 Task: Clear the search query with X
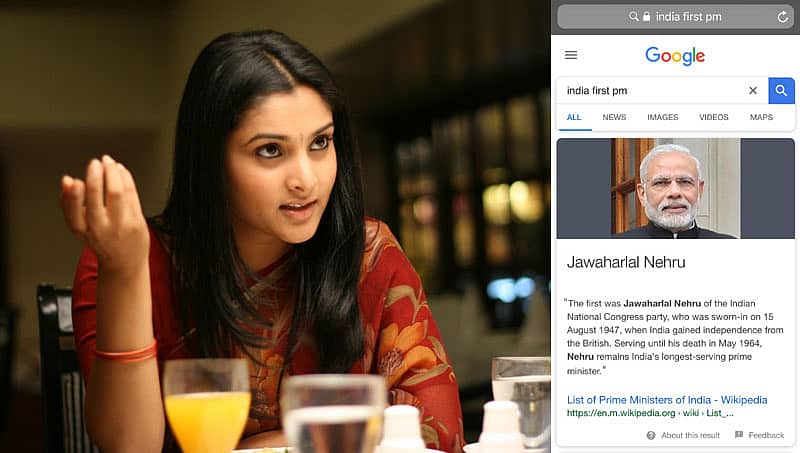[x=753, y=90]
